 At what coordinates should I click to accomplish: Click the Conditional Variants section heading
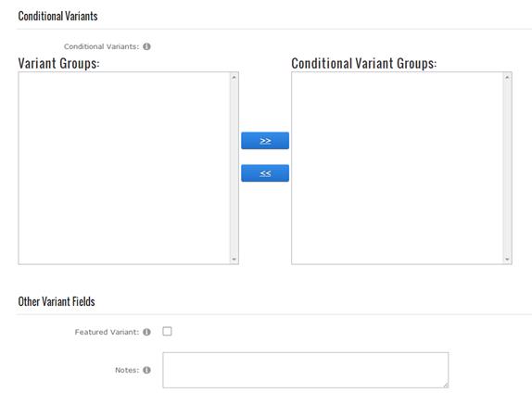click(57, 16)
